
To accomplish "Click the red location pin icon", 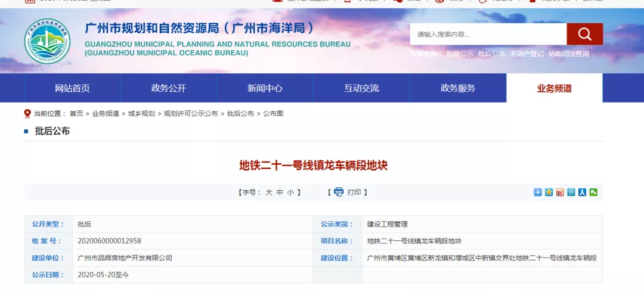I will [27, 113].
